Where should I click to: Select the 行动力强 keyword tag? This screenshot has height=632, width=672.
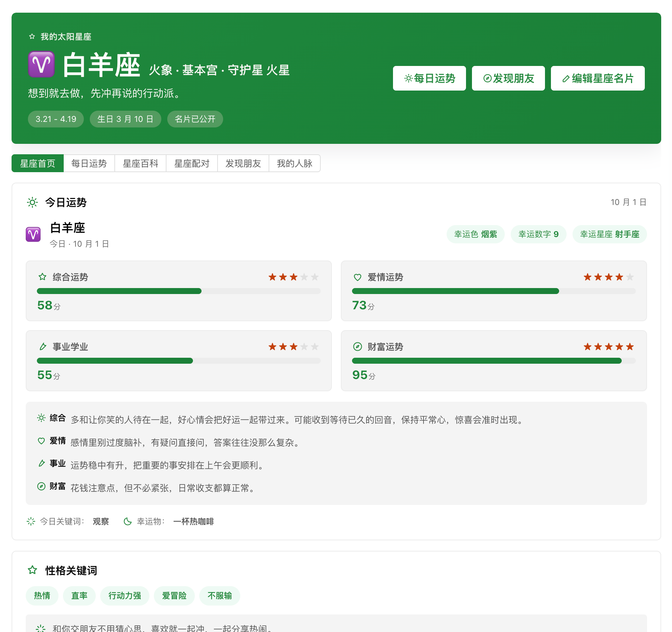(125, 596)
